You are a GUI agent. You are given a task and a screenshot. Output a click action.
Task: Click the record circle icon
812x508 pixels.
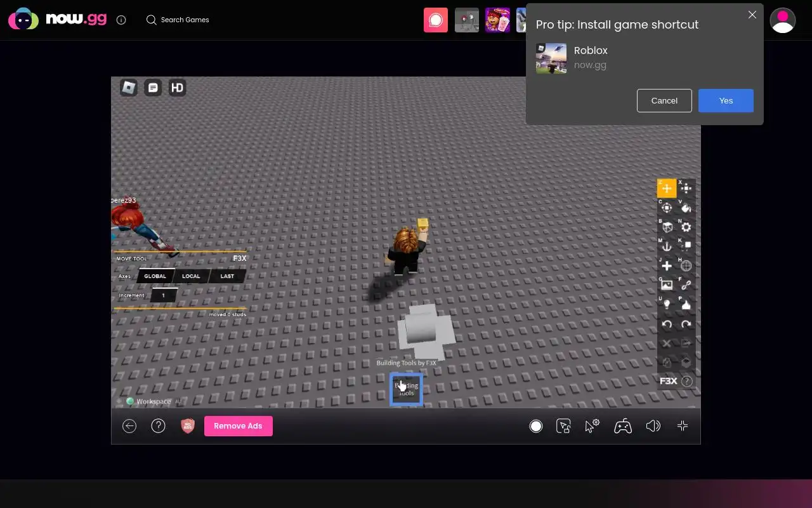[536, 426]
